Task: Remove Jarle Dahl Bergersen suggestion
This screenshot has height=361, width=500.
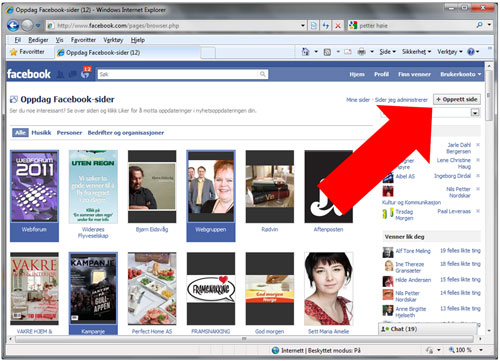Action: [x=478, y=145]
